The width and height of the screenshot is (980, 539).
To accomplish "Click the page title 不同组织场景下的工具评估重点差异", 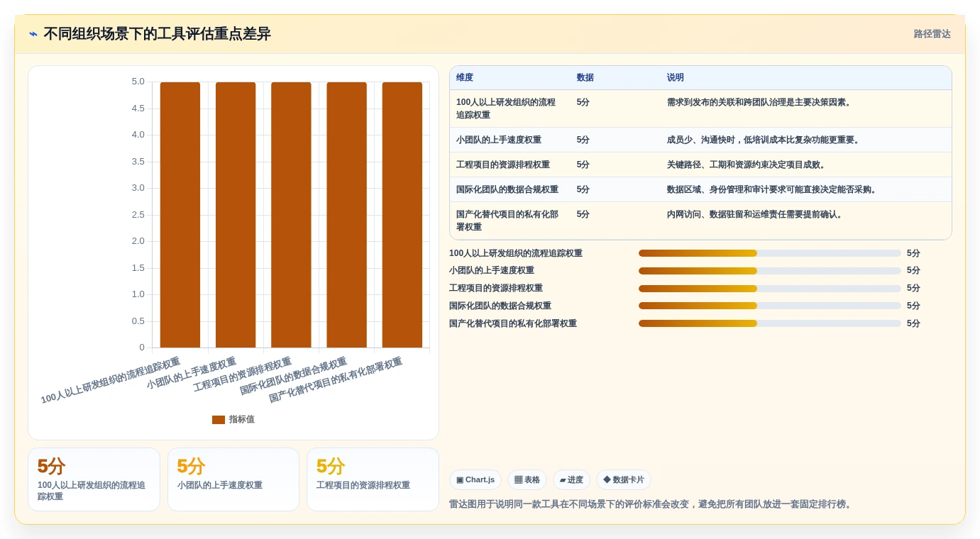I will pos(157,34).
